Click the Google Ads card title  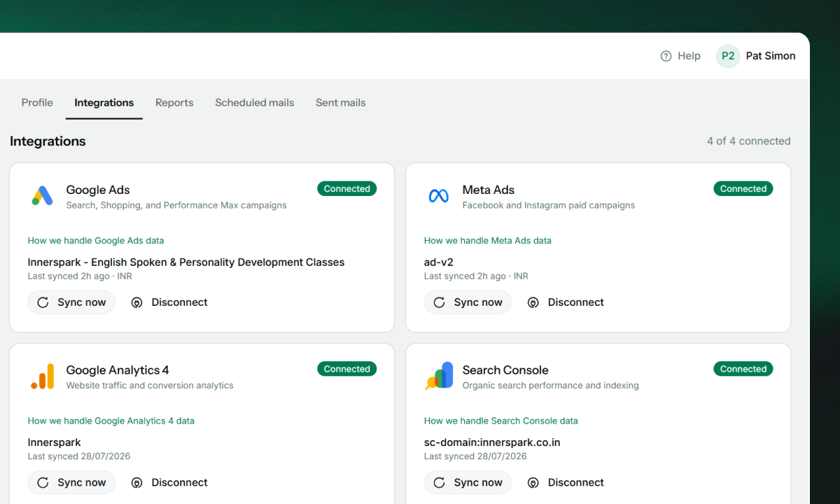[98, 190]
